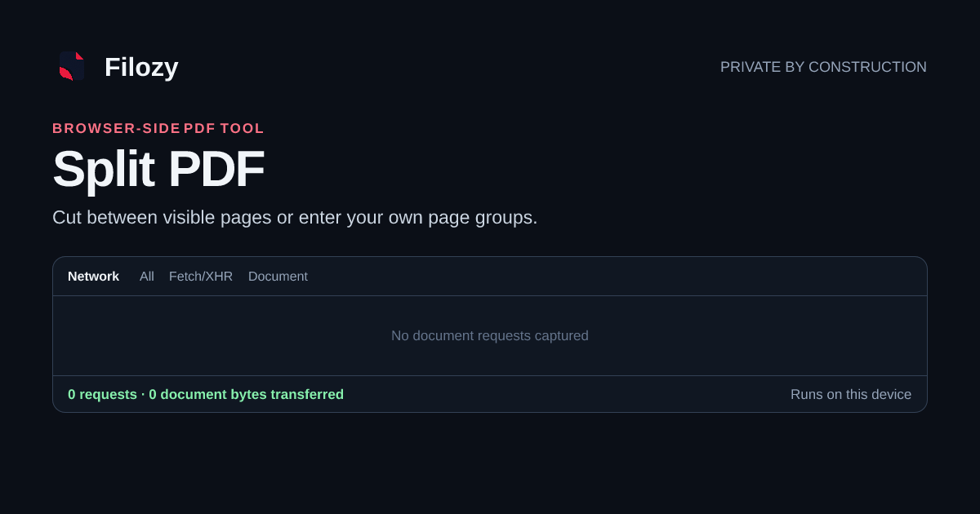Click the green '0 requests' status text
Image resolution: width=980 pixels, height=514 pixels.
pos(102,395)
